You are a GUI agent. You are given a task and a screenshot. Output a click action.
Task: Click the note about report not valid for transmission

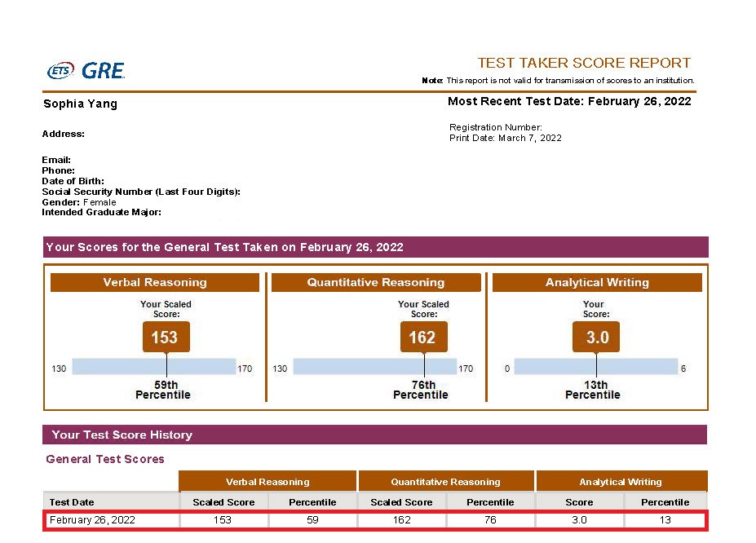pos(559,81)
